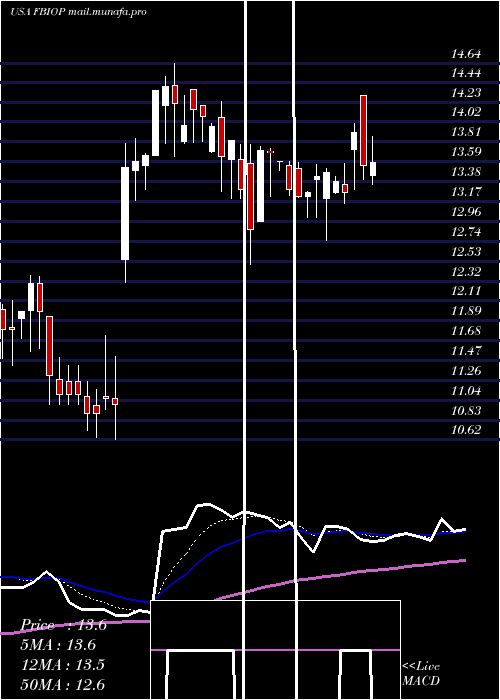The height and width of the screenshot is (700, 500).
Task: Click the 11.47 price axis label
Action: pos(466,351)
